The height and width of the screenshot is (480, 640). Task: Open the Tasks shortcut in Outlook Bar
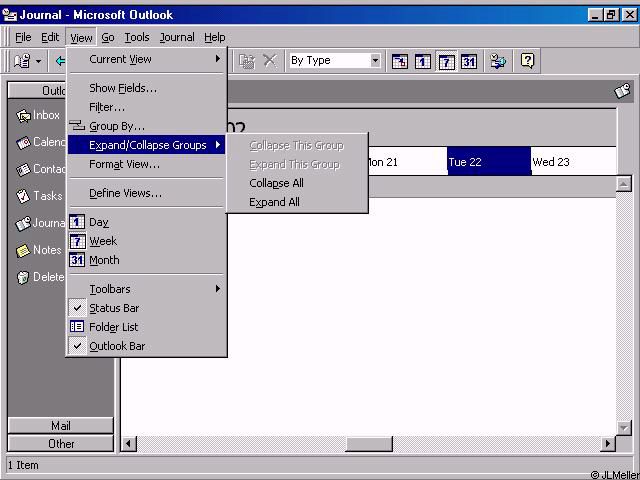(x=39, y=196)
